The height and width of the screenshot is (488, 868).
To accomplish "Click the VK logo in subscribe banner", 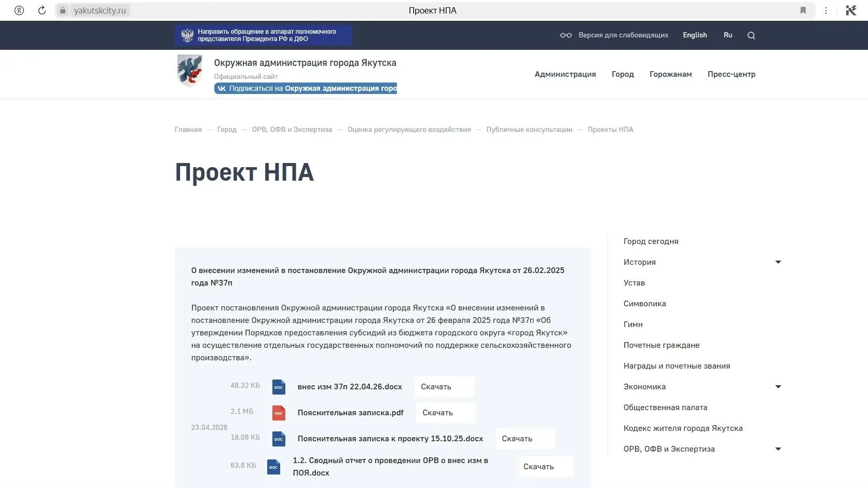I will [222, 88].
